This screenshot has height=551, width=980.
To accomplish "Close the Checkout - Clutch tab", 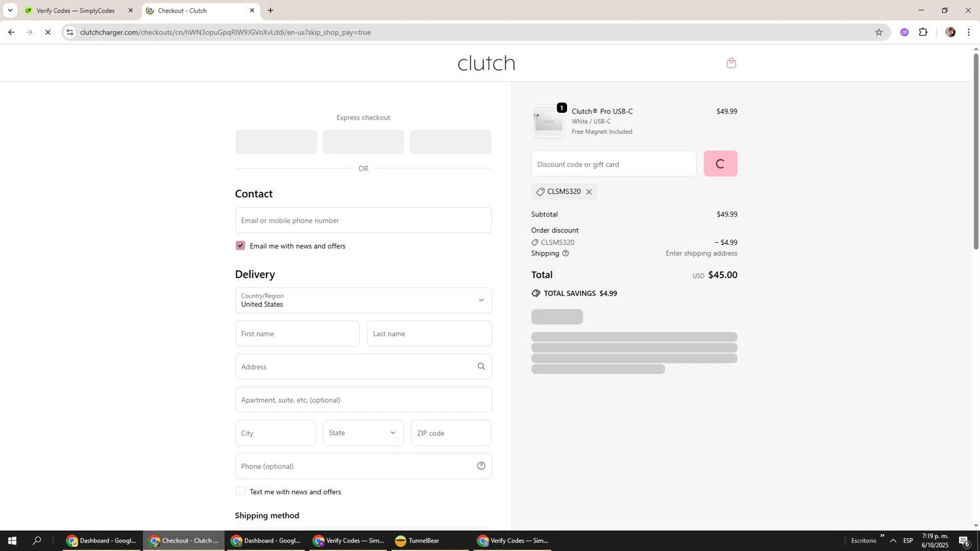I will click(x=252, y=10).
